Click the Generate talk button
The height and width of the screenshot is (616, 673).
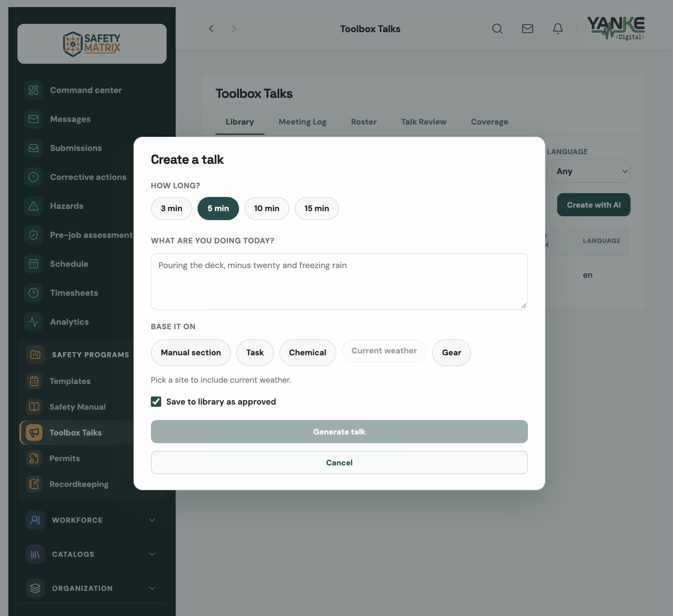pos(339,432)
